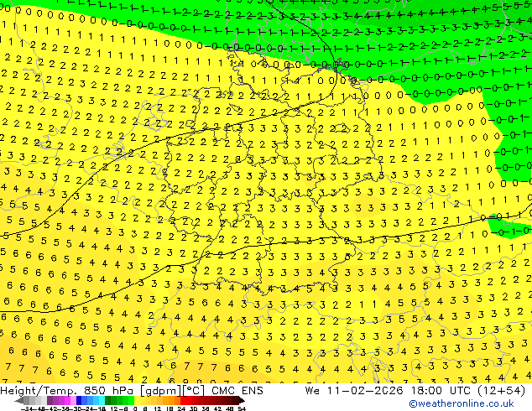Click the dark blue swatch on the color scale
Screen dimensions: 532x411
pyautogui.click(x=79, y=401)
